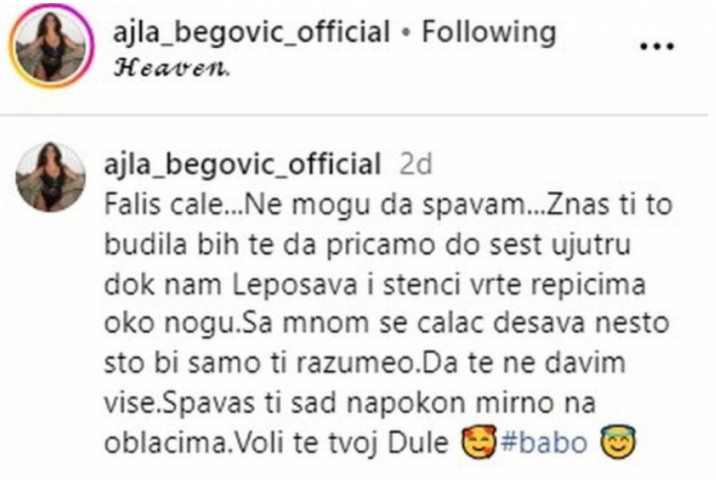Click the smiling face with hearts emoji
This screenshot has height=480, width=716.
[x=478, y=442]
